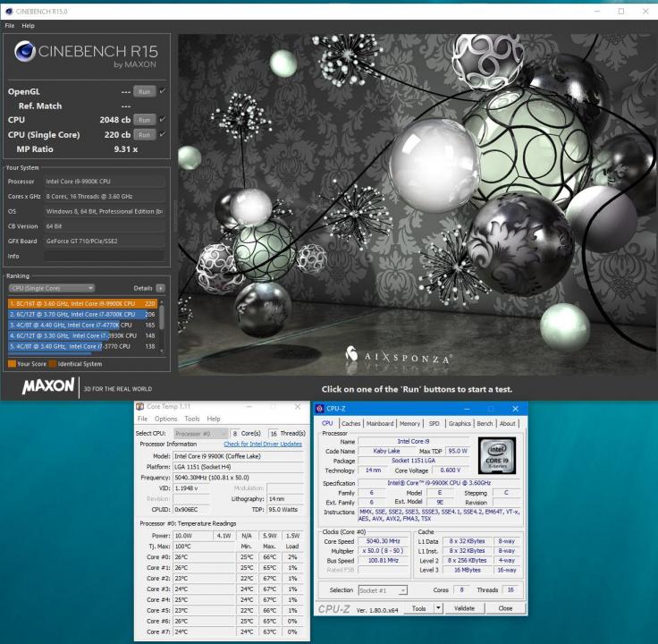658x644 pixels.
Task: Click the Core Temp title bar icon
Action: (x=140, y=406)
